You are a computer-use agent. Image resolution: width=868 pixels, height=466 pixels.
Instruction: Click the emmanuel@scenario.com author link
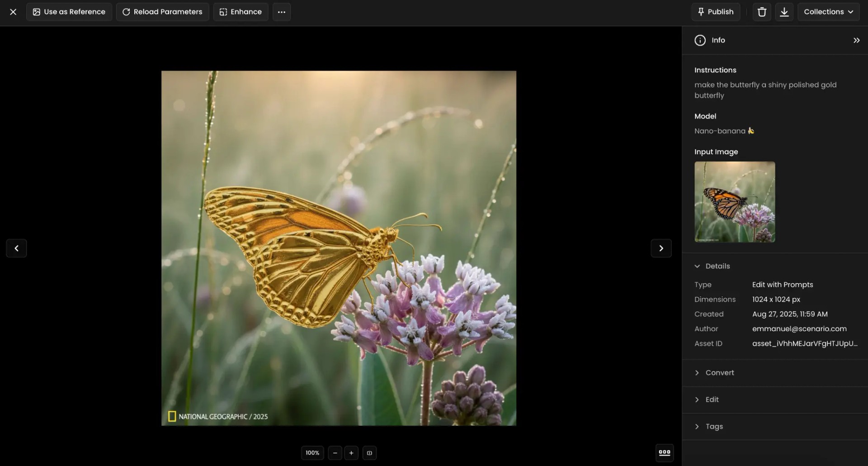(799, 328)
